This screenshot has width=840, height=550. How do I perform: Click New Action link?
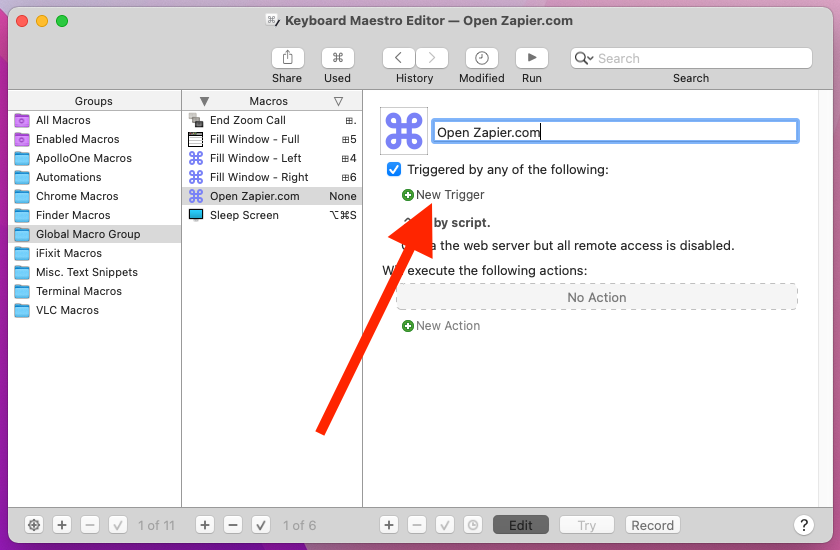click(448, 326)
